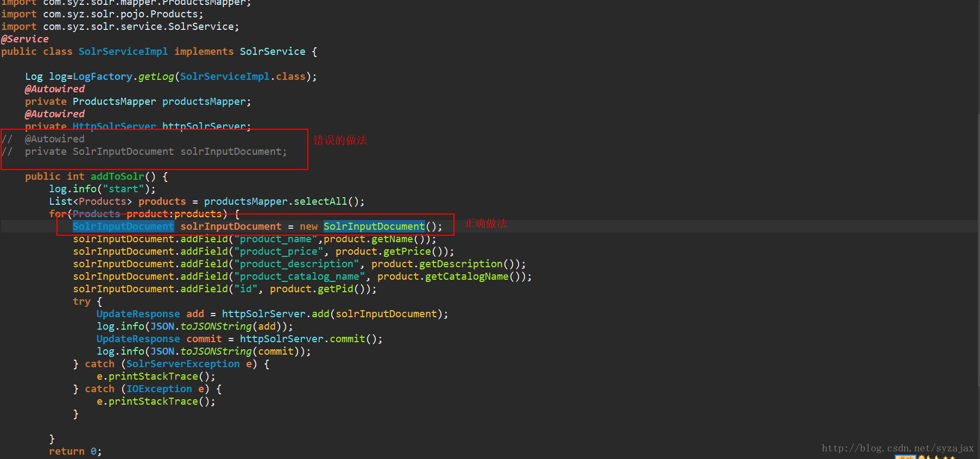Click the addField "product_description" line
This screenshot has height=459, width=980.
click(x=299, y=264)
